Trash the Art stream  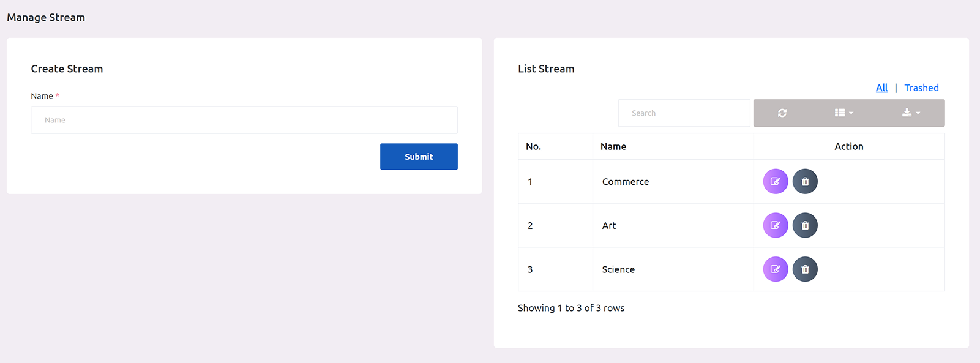click(805, 225)
